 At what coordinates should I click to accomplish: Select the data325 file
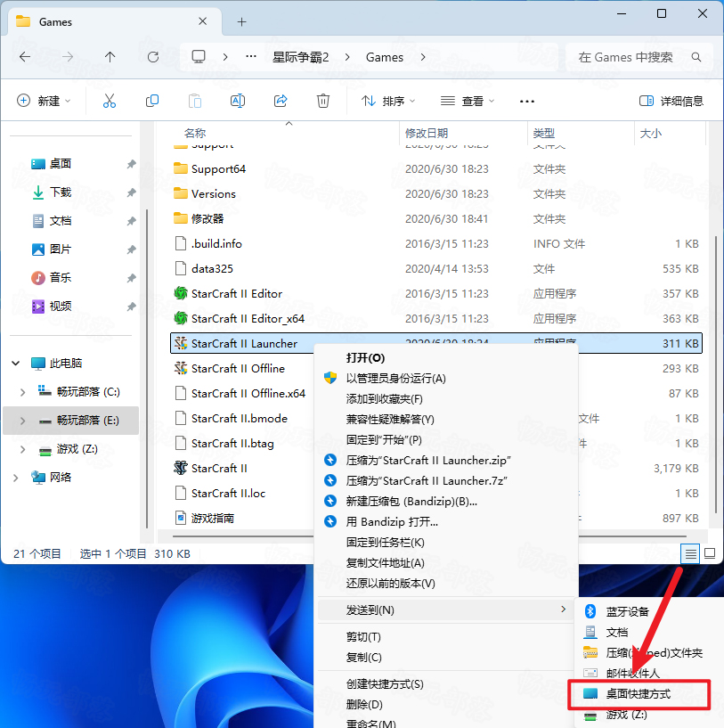212,269
